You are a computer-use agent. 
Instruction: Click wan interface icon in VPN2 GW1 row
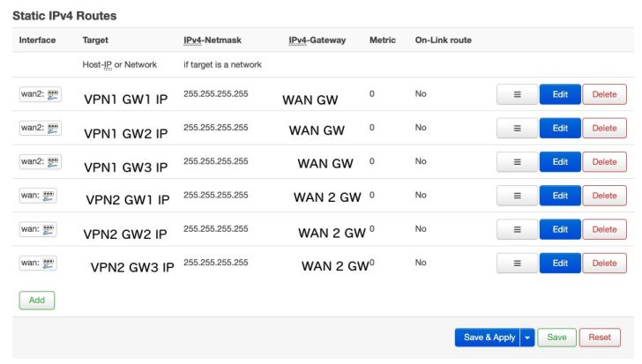[48, 196]
